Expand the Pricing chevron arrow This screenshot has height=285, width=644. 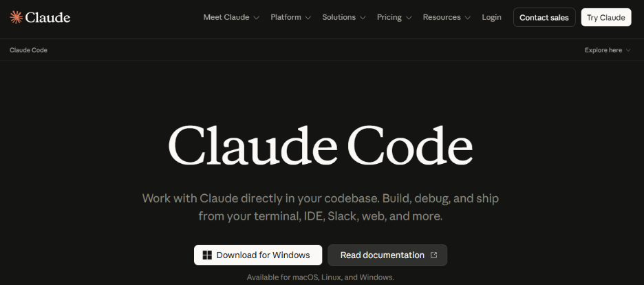[x=409, y=18]
